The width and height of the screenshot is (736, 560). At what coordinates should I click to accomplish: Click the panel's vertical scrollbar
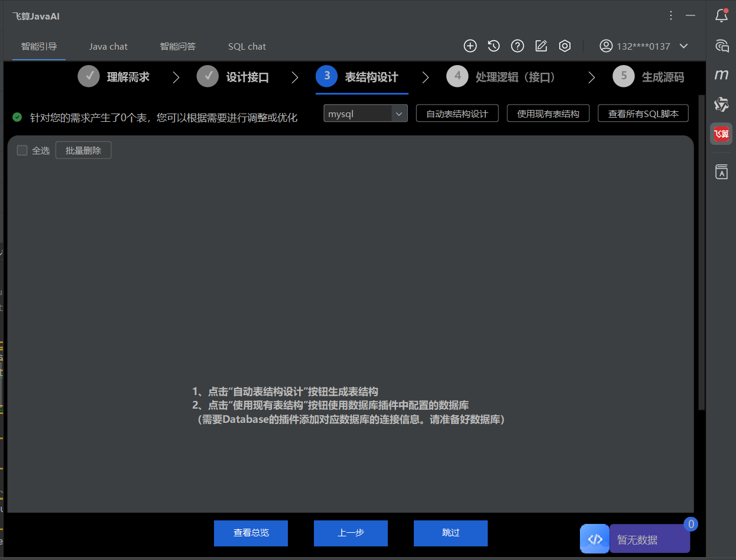[702, 253]
